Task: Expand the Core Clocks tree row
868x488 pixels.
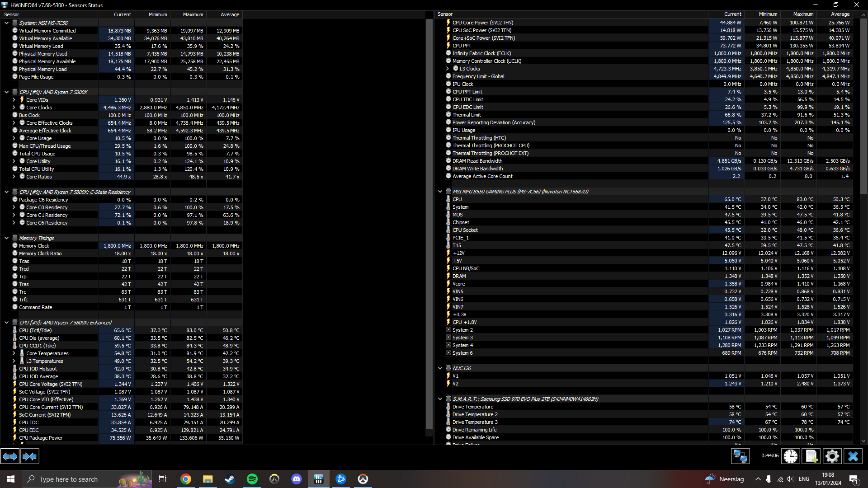Action: pos(14,108)
